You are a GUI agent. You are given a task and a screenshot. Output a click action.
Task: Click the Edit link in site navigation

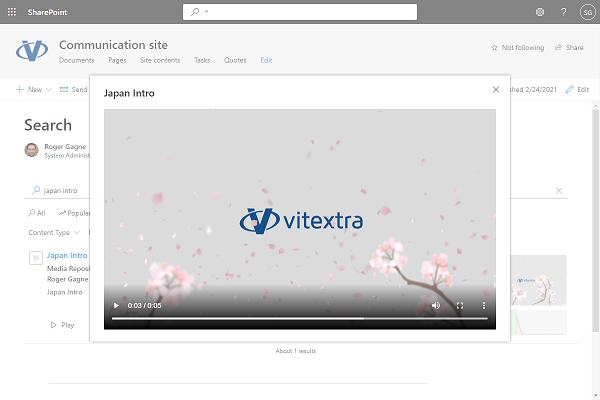click(x=266, y=60)
